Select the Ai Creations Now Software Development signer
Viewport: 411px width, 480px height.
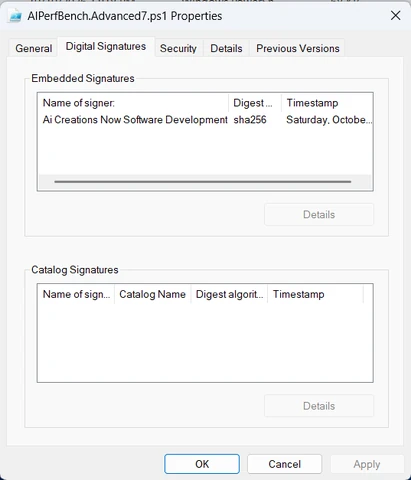[x=135, y=120]
